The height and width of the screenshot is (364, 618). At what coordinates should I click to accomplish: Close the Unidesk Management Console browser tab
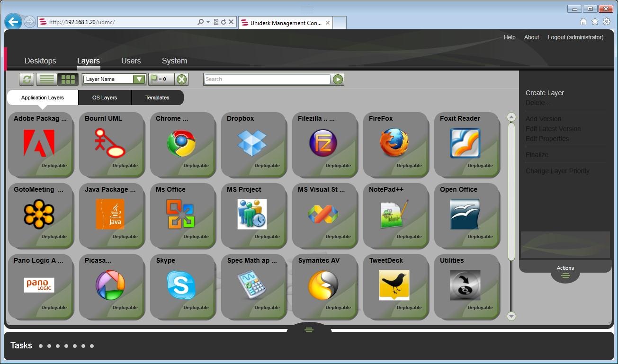point(328,23)
